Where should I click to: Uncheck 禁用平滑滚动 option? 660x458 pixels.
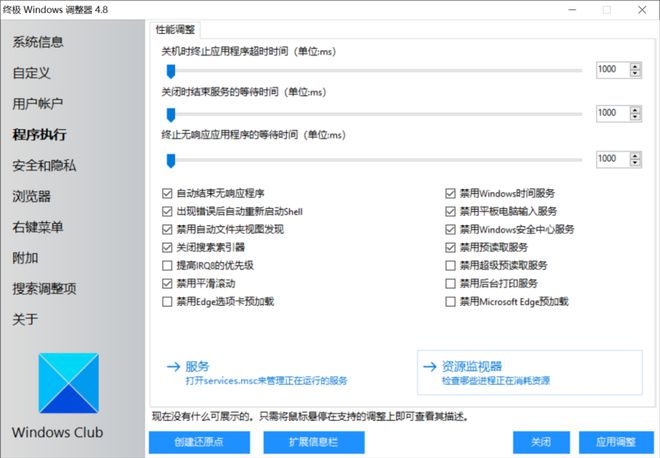(167, 284)
